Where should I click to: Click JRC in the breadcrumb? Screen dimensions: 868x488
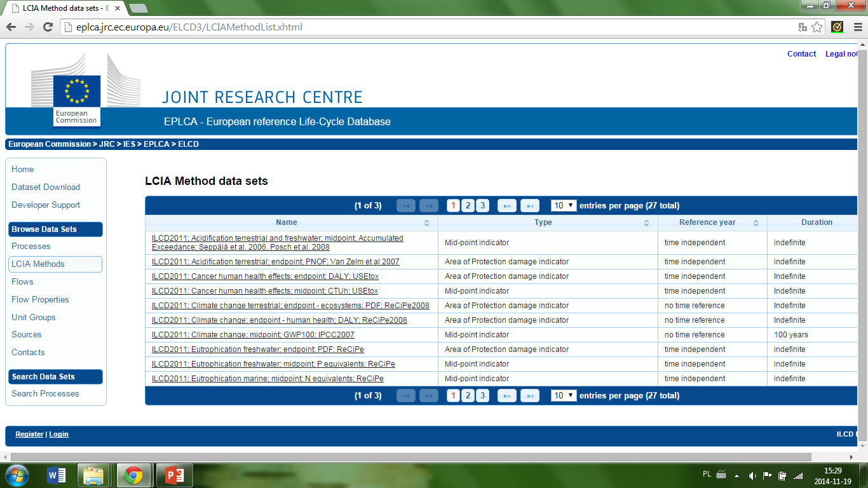point(107,144)
